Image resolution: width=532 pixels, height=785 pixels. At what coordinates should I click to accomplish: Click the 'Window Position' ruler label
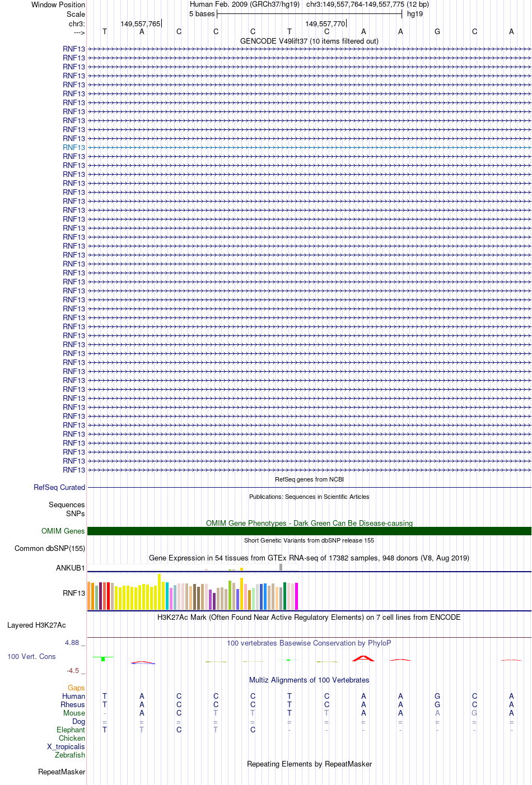[x=58, y=4]
